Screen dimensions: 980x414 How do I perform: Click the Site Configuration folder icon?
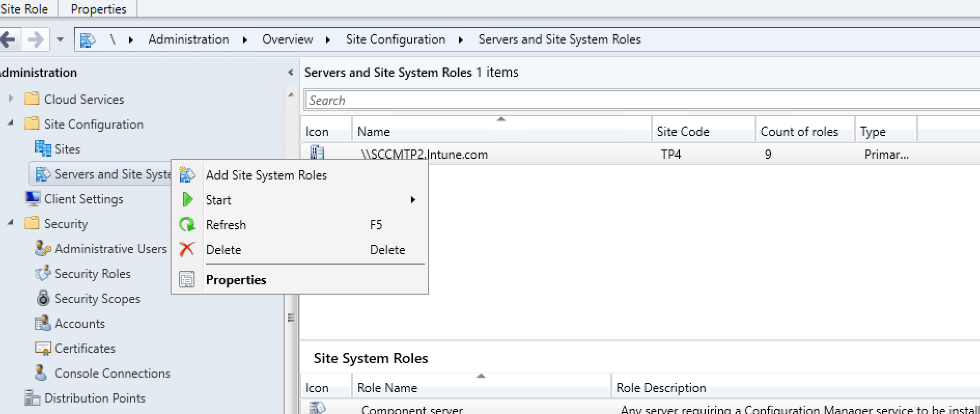pyautogui.click(x=32, y=123)
